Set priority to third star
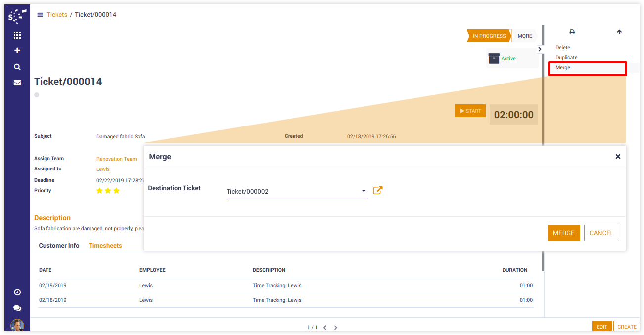The height and width of the screenshot is (335, 644). coord(117,191)
